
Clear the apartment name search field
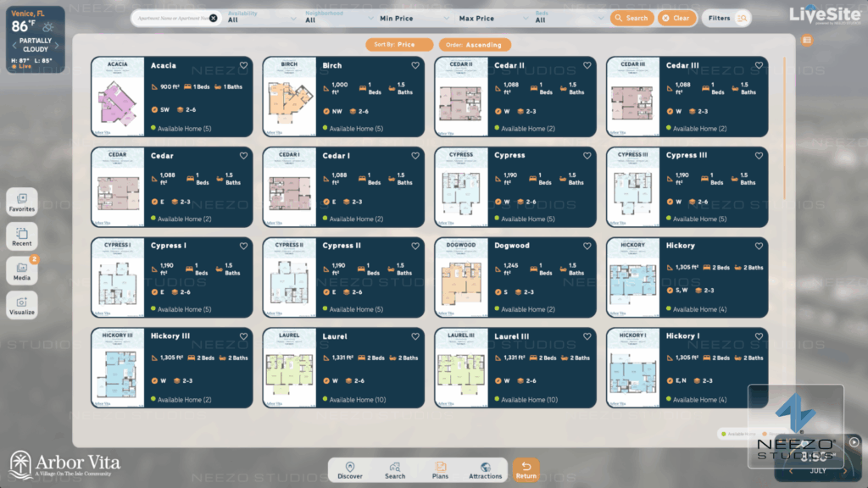(x=213, y=19)
